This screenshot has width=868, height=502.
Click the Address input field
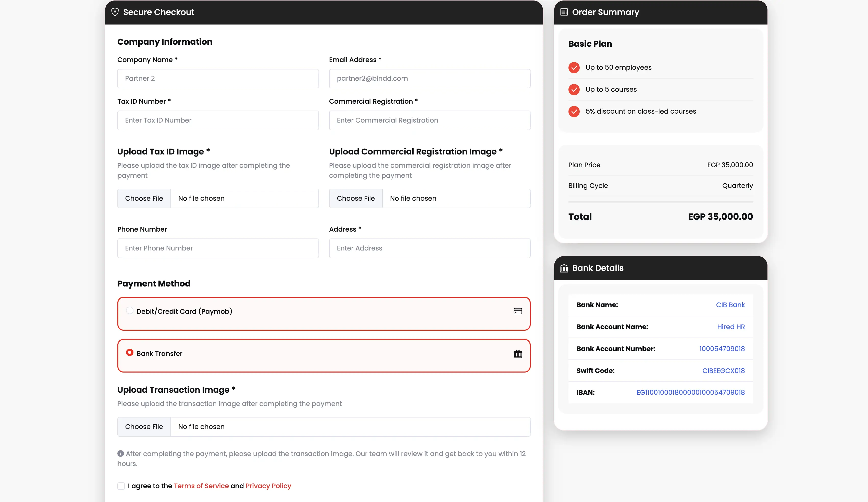[x=430, y=248]
